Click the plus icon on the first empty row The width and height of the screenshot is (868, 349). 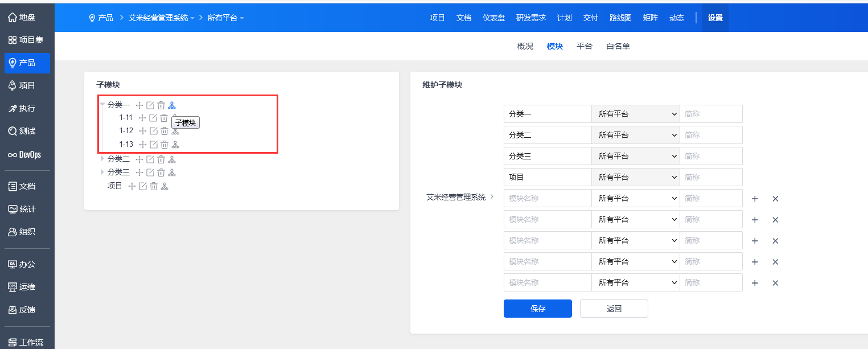click(x=755, y=199)
